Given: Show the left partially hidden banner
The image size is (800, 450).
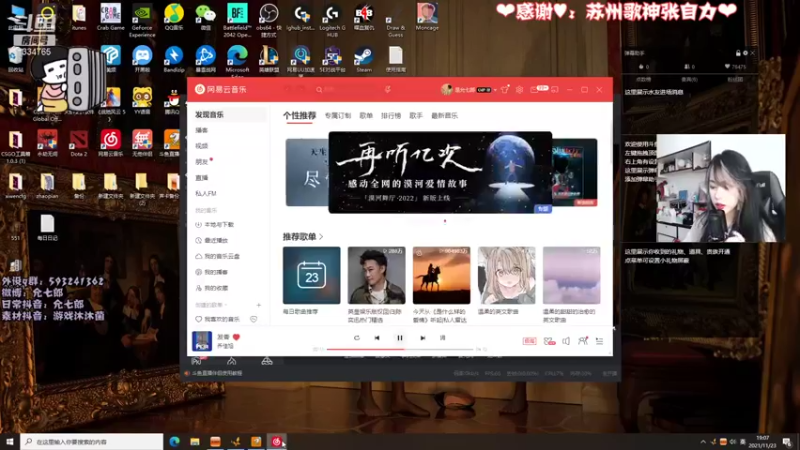Looking at the screenshot, I should pos(307,172).
